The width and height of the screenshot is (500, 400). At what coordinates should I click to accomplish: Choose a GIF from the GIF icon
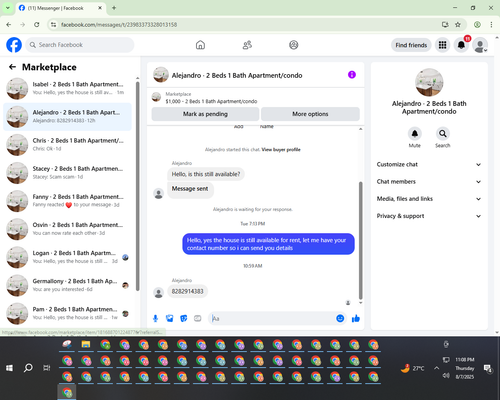pos(198,319)
